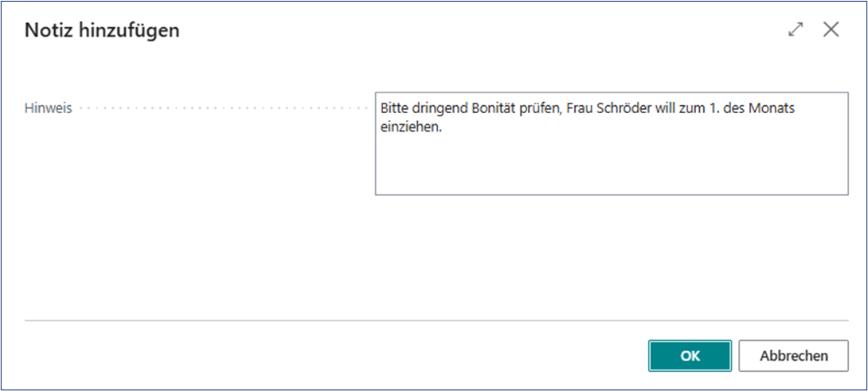Image resolution: width=868 pixels, height=391 pixels.
Task: Click the separator line above the buttons
Action: pos(434,321)
